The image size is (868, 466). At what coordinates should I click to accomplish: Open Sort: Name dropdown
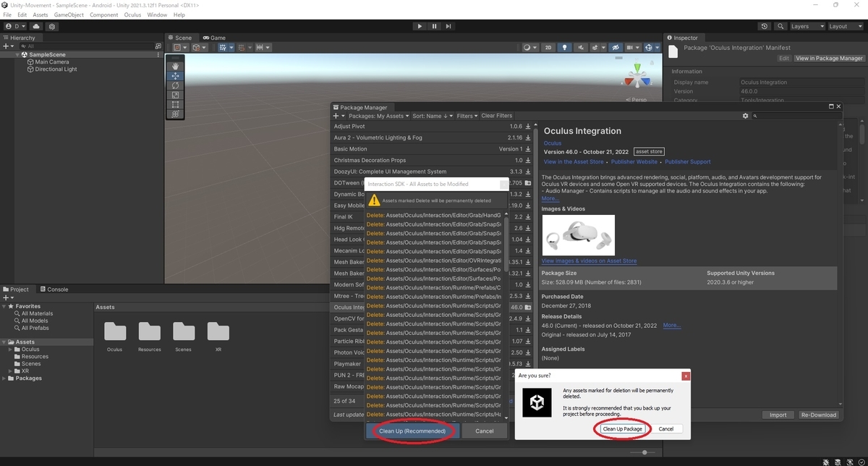coord(433,116)
